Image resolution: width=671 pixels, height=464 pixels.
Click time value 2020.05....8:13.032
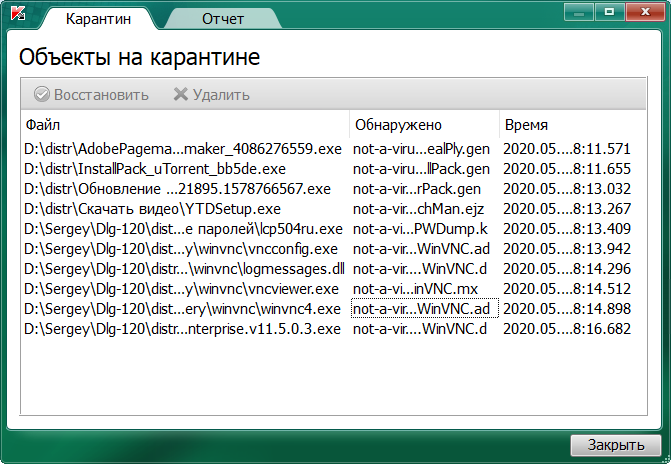tap(567, 189)
